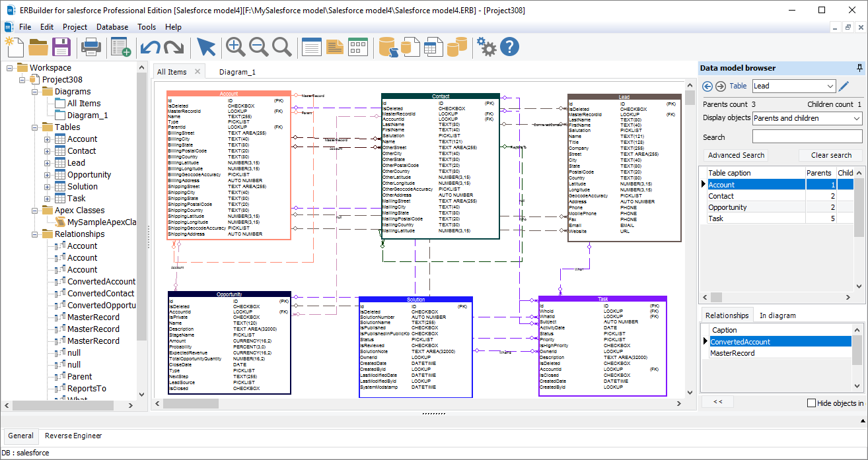This screenshot has width=868, height=460.
Task: Go forward in the Data model browser
Action: [721, 86]
